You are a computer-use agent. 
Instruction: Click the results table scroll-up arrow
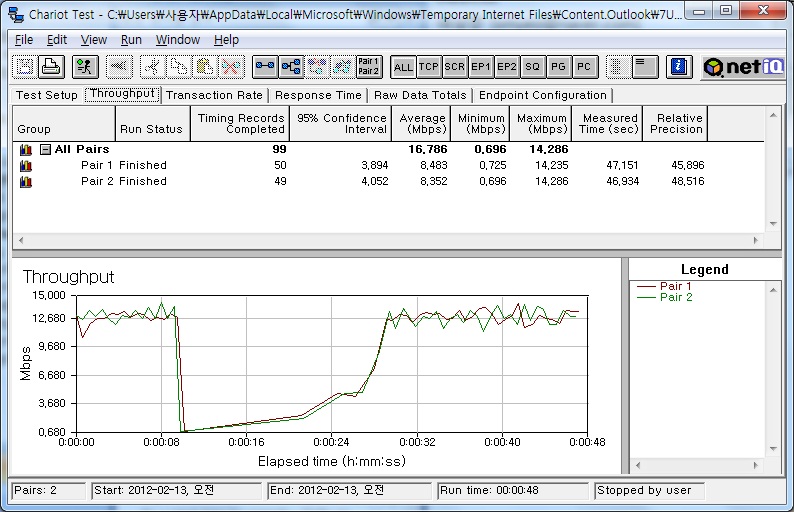click(773, 115)
